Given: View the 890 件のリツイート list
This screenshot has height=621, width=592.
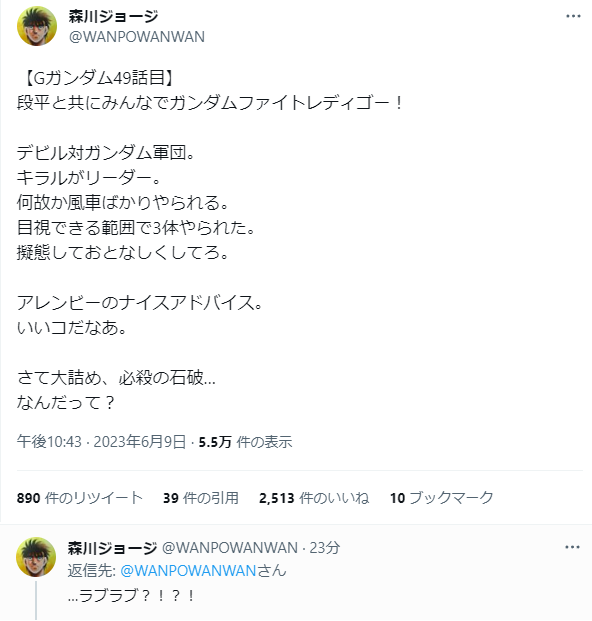Looking at the screenshot, I should [80, 498].
